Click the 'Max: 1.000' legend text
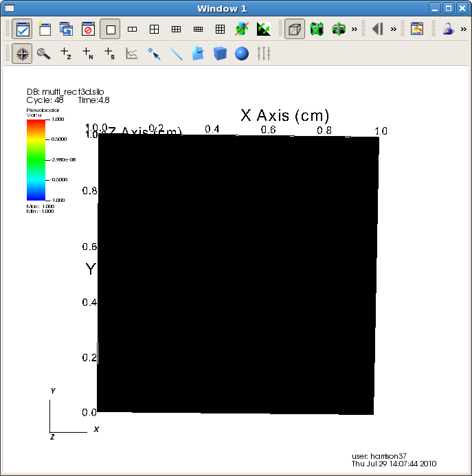This screenshot has width=472, height=476. pos(41,207)
